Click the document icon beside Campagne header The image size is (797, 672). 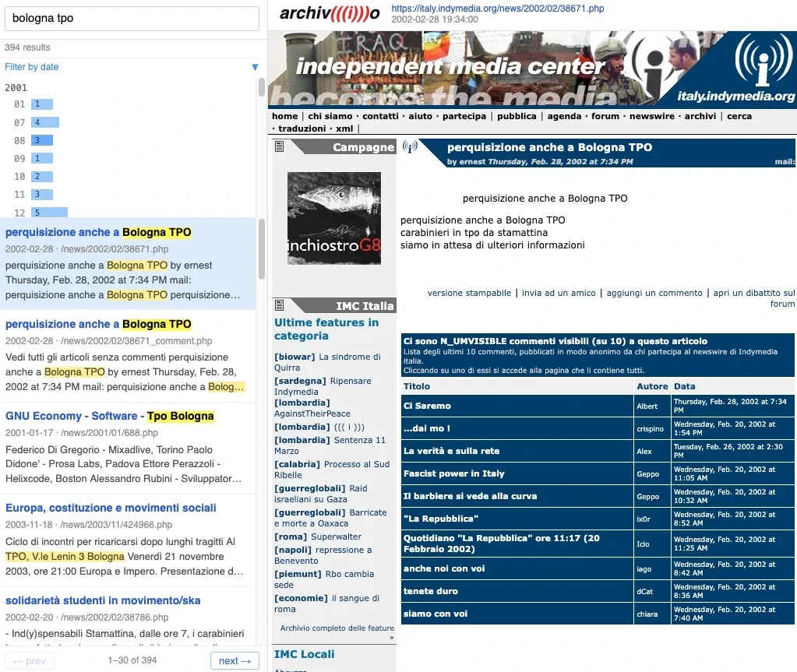[x=280, y=147]
